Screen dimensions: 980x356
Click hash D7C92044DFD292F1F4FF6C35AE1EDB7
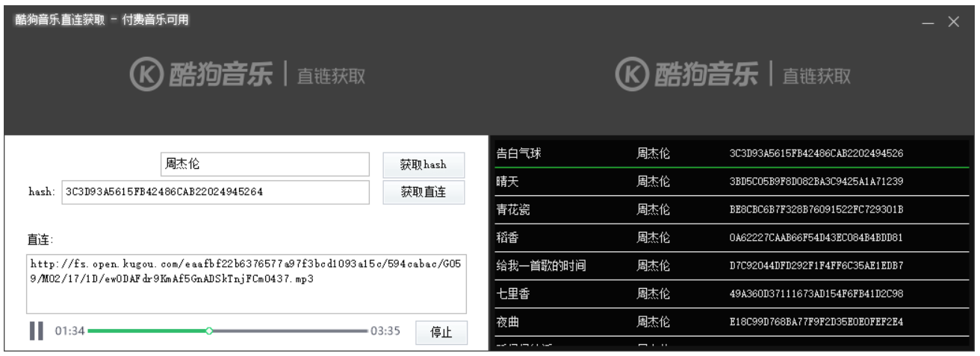pos(816,266)
